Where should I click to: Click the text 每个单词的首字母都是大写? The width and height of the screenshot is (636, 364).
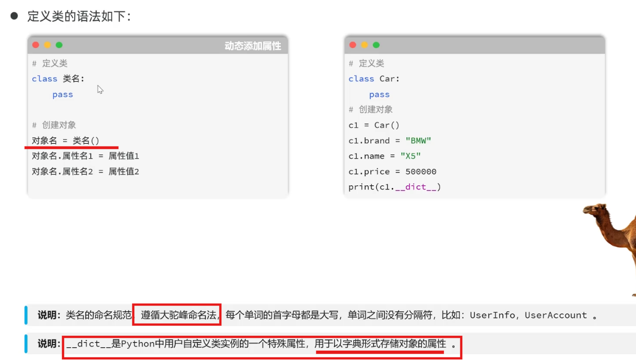[x=282, y=315]
